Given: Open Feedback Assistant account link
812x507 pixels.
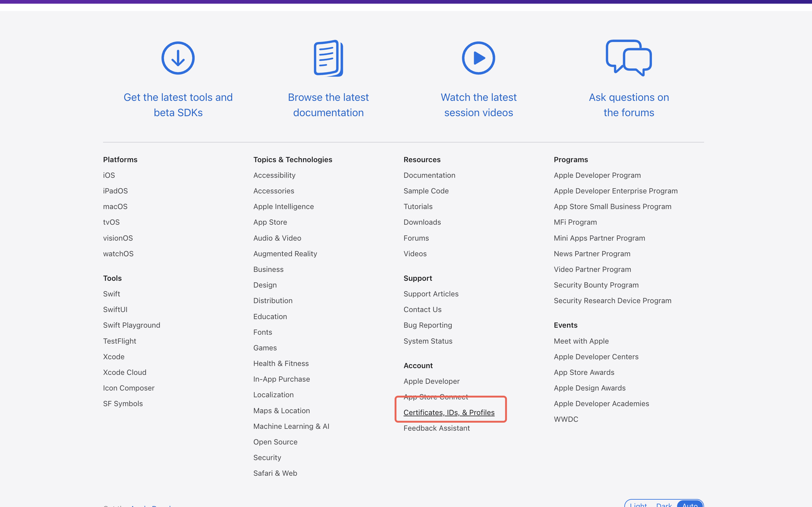Looking at the screenshot, I should [436, 428].
